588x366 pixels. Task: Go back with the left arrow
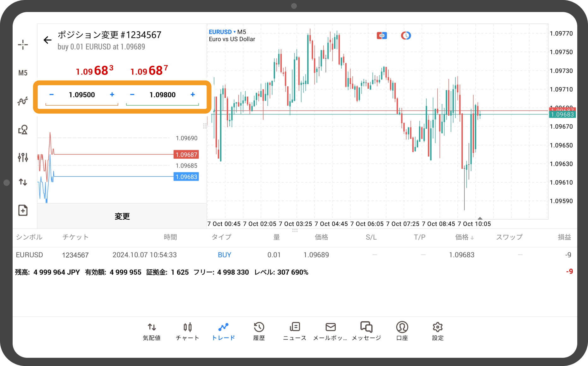coord(47,40)
